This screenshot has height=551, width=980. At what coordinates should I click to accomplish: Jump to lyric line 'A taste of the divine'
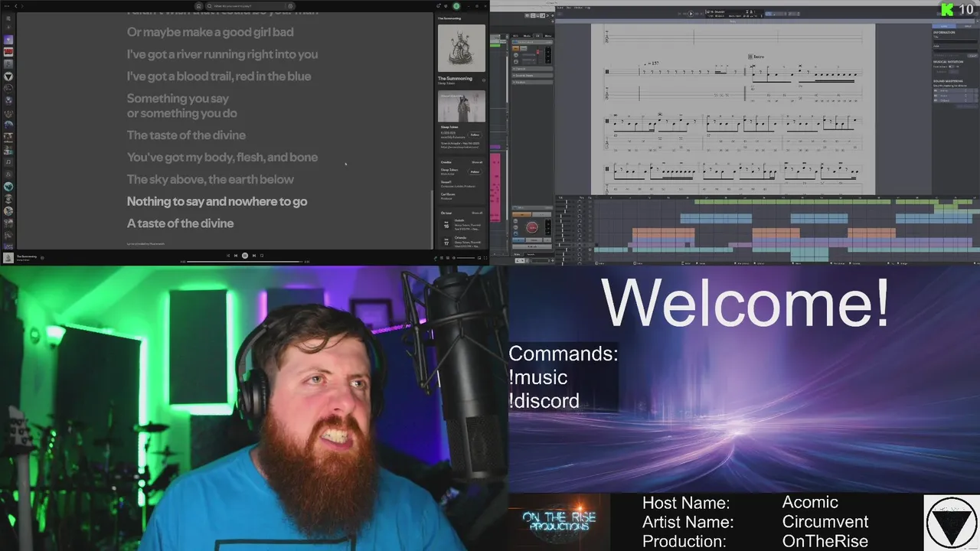[180, 223]
